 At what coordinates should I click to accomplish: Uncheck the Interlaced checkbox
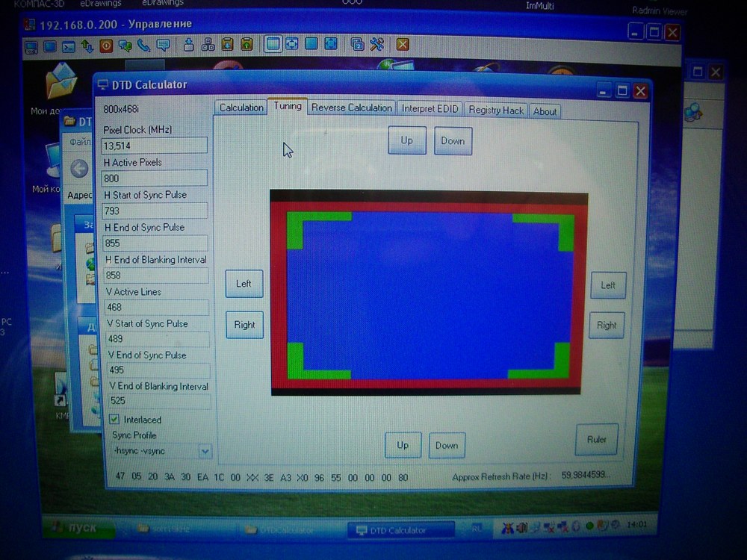(115, 420)
